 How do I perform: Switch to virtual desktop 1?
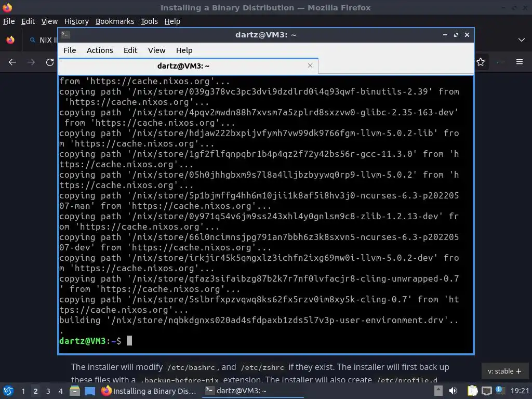pyautogui.click(x=23, y=391)
